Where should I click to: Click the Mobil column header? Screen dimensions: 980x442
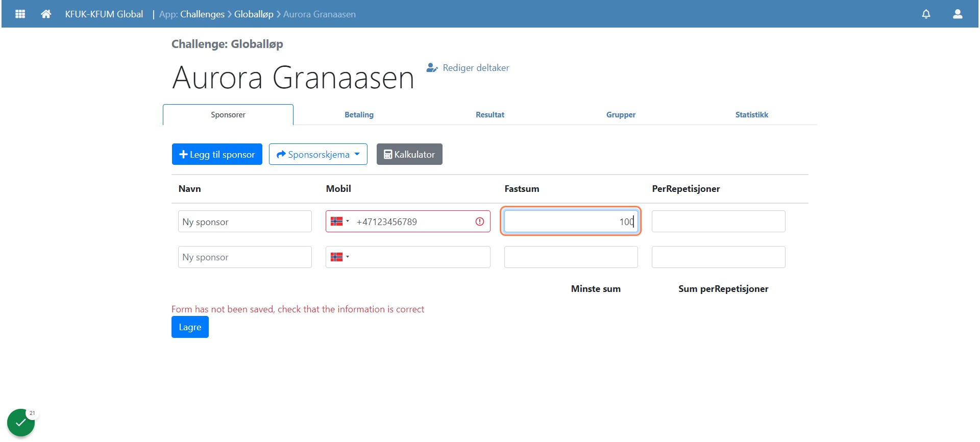click(338, 189)
